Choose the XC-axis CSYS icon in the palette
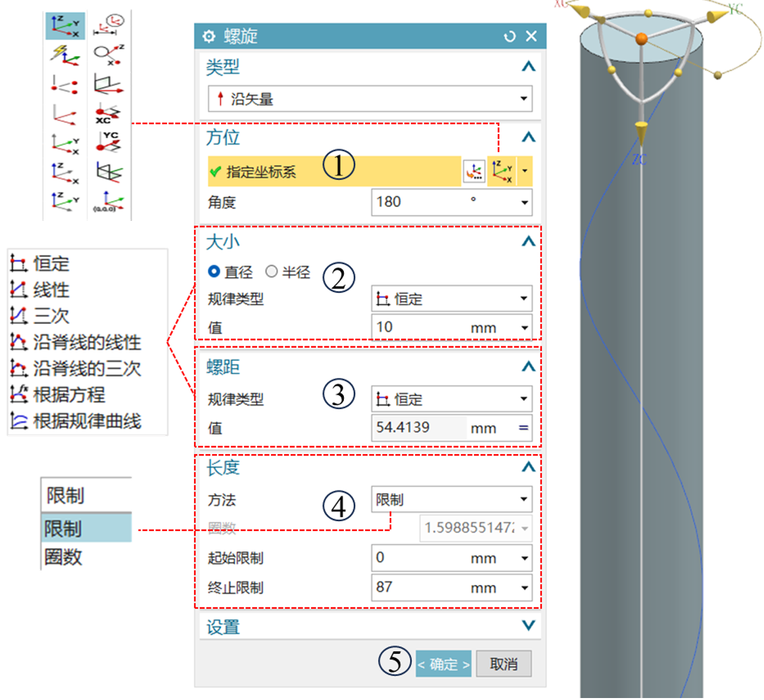This screenshot has width=764, height=700. [x=108, y=114]
